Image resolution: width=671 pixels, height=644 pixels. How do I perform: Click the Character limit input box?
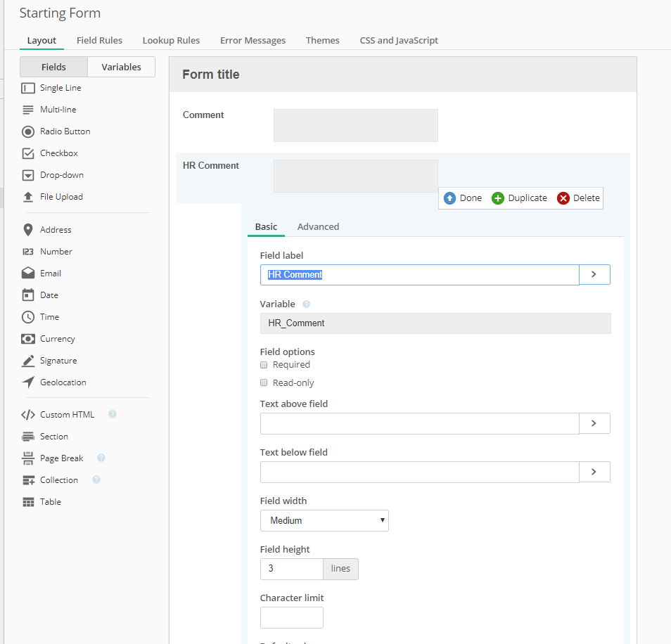click(x=292, y=617)
